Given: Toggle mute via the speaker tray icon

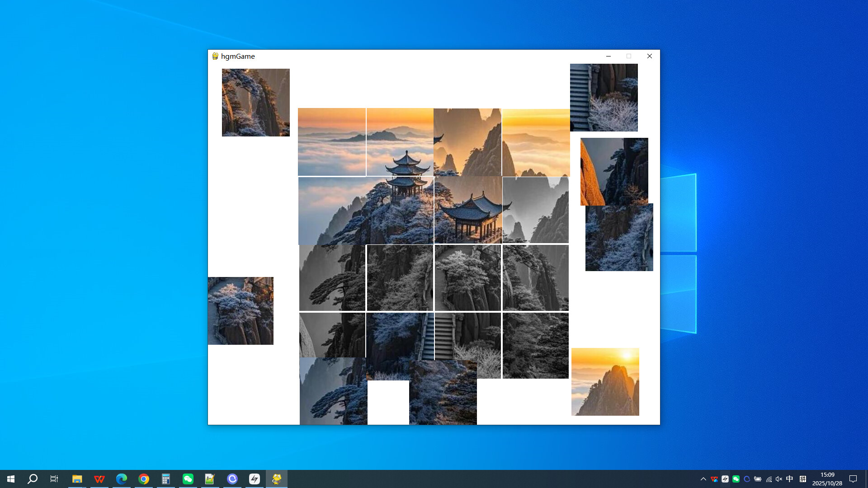Looking at the screenshot, I should coord(778,479).
